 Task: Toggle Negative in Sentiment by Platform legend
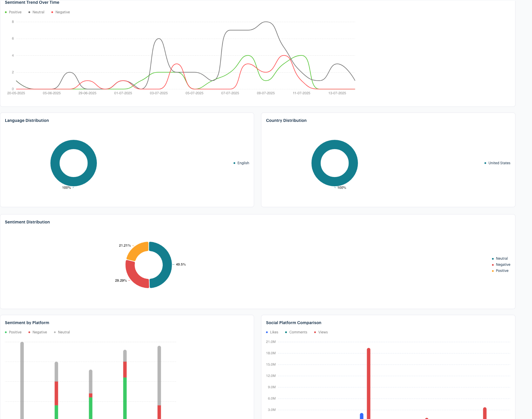[38, 332]
